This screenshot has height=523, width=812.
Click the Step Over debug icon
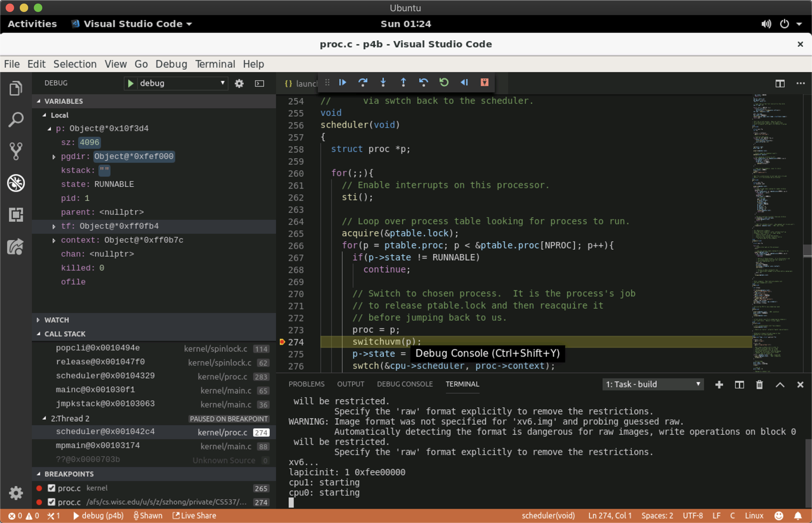tap(363, 82)
